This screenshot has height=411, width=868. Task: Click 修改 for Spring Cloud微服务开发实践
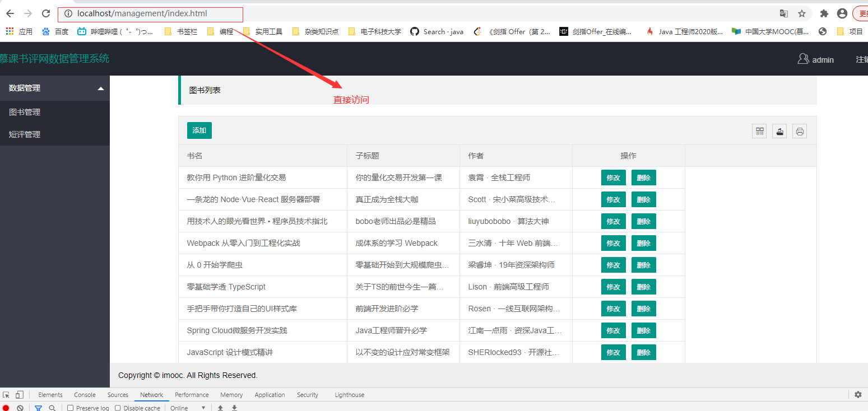coord(614,330)
